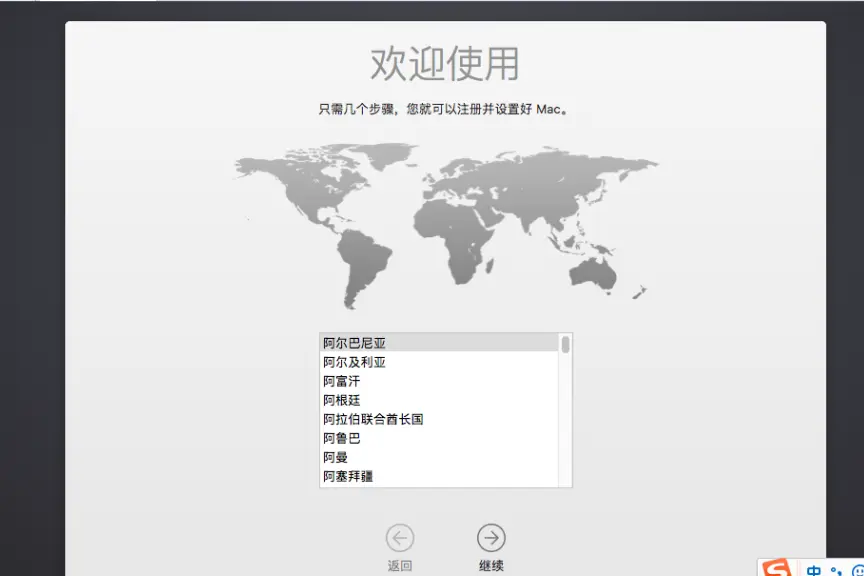Select 阿塞拜疆 in the country list
Image resolution: width=864 pixels, height=576 pixels.
click(x=439, y=476)
